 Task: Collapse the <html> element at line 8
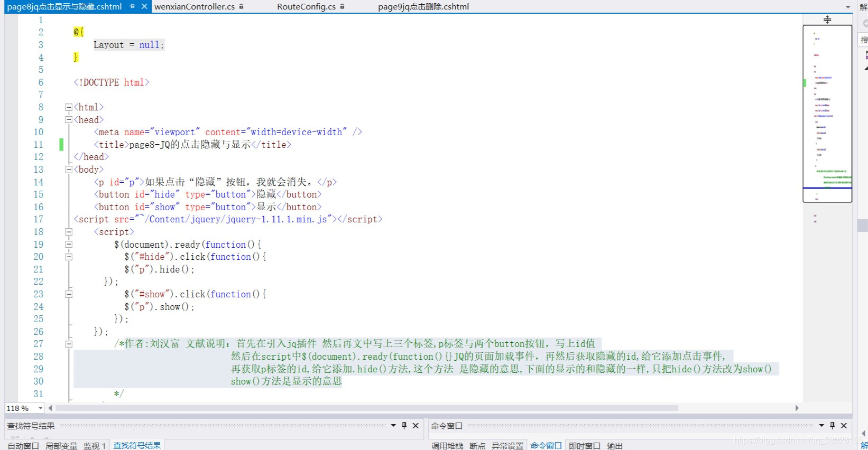(x=69, y=107)
